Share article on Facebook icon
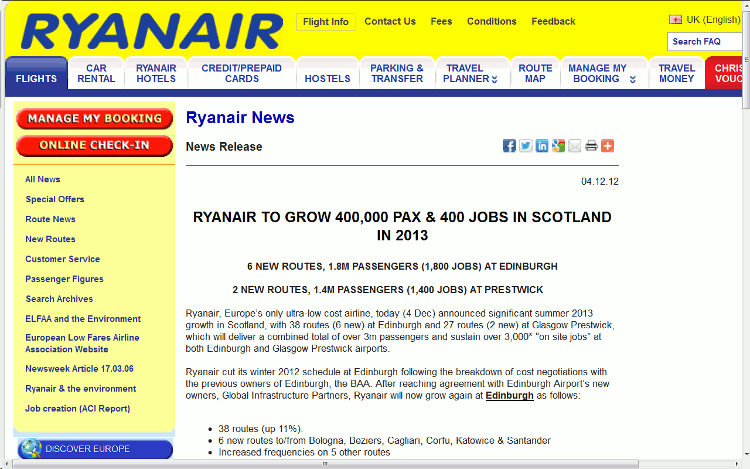Viewport: 750px width, 469px height. (x=509, y=146)
